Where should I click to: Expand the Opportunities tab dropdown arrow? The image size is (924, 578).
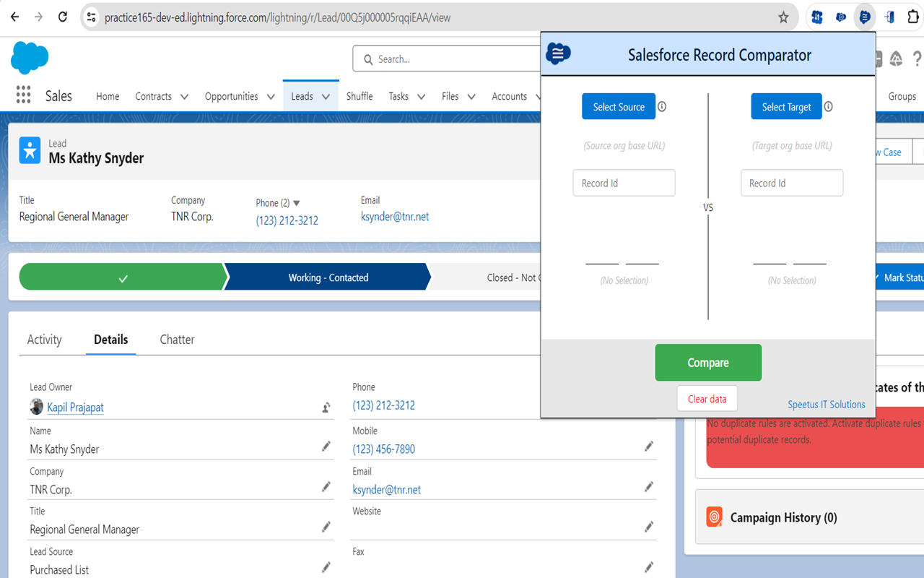click(271, 96)
